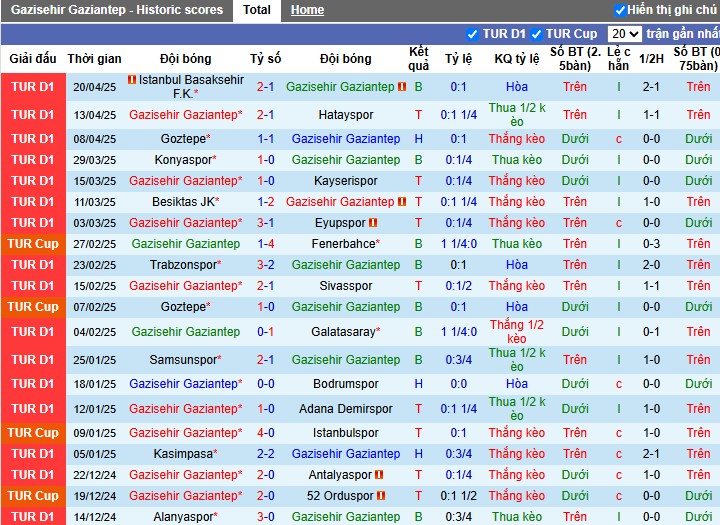
Task: Click the Thời gian column header
Action: pos(95,59)
